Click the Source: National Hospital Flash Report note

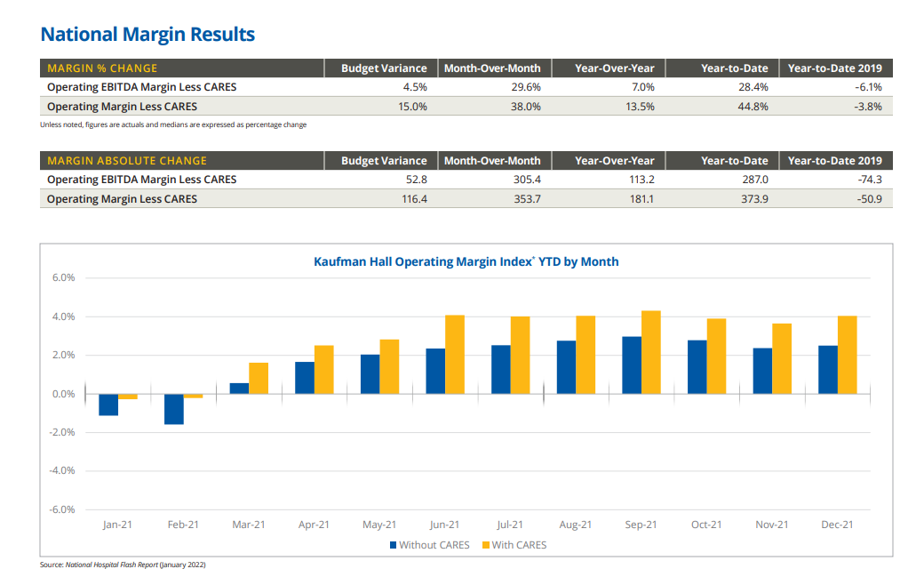coord(123,565)
